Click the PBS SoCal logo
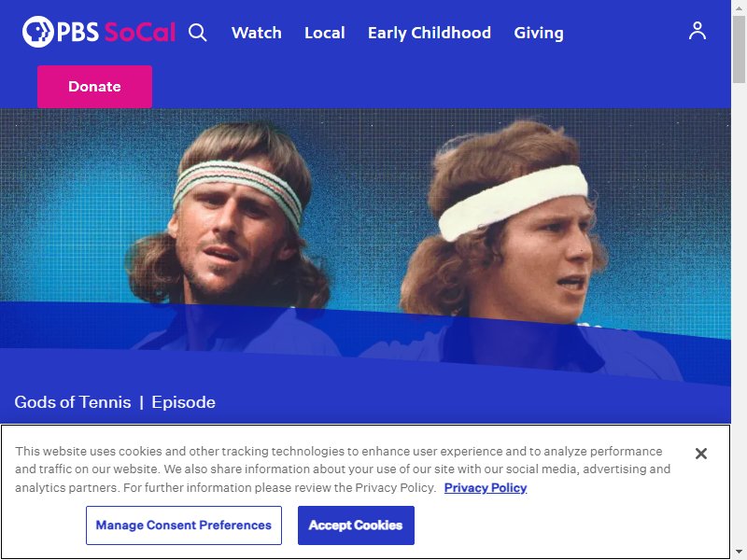This screenshot has height=560, width=747. tap(99, 32)
